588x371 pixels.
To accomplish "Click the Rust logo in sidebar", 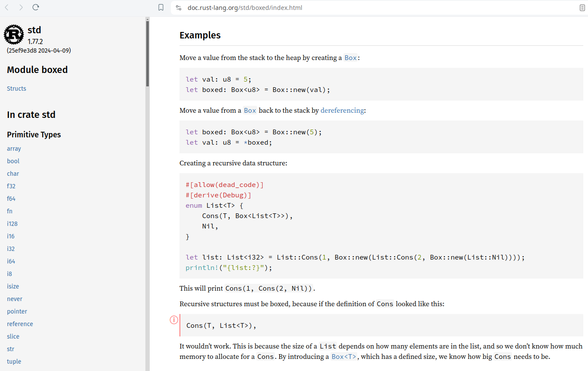I will (x=14, y=35).
